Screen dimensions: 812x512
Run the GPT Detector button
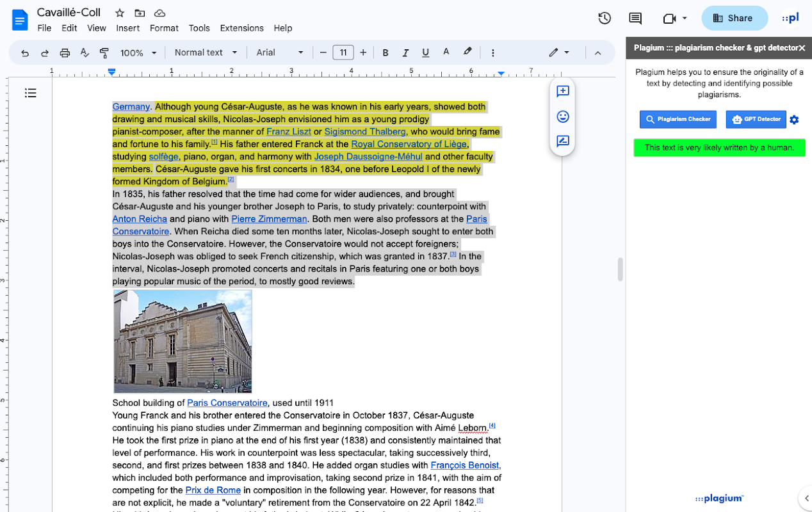pyautogui.click(x=756, y=119)
